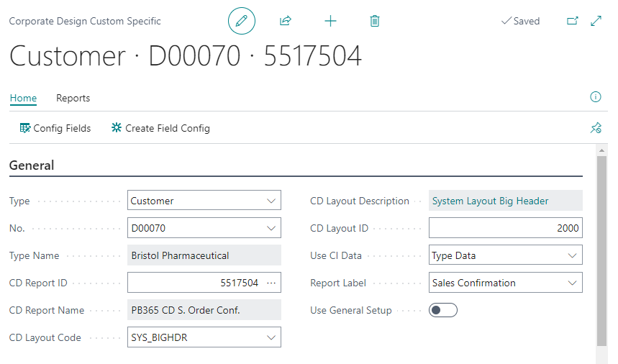Image resolution: width=618 pixels, height=364 pixels.
Task: Click the Create Field Config action
Action: (x=160, y=129)
